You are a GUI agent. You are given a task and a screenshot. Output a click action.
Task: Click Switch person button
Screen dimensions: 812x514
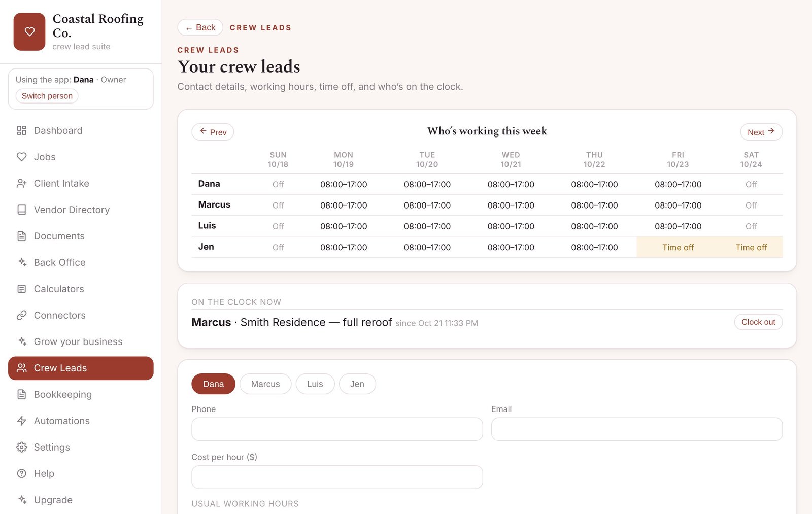click(x=47, y=96)
